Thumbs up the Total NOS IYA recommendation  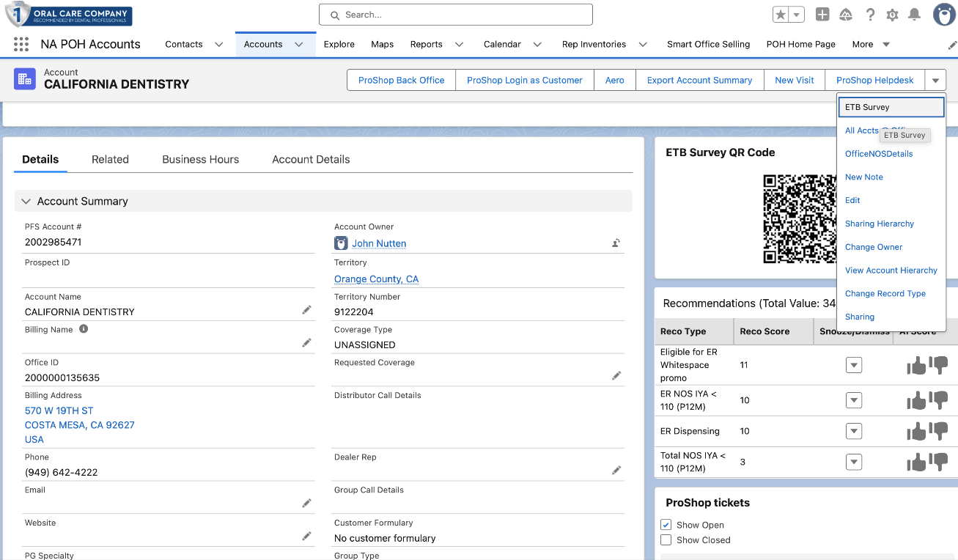tap(916, 462)
